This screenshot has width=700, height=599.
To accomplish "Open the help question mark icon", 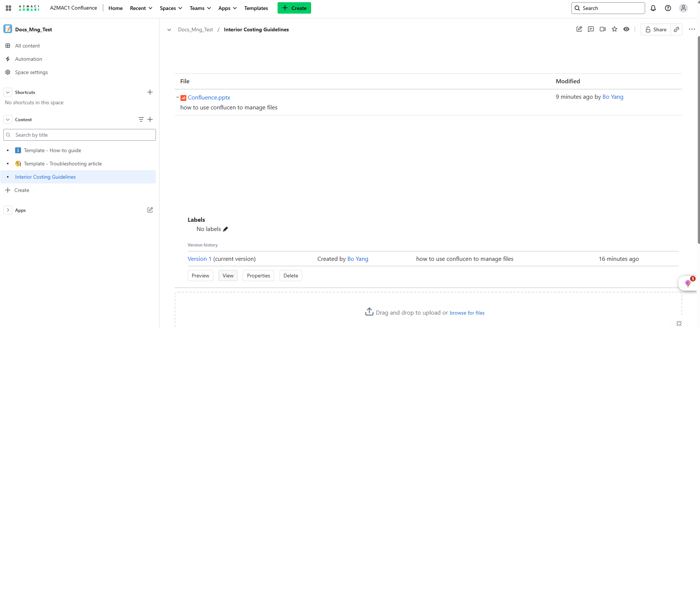I will tap(668, 8).
